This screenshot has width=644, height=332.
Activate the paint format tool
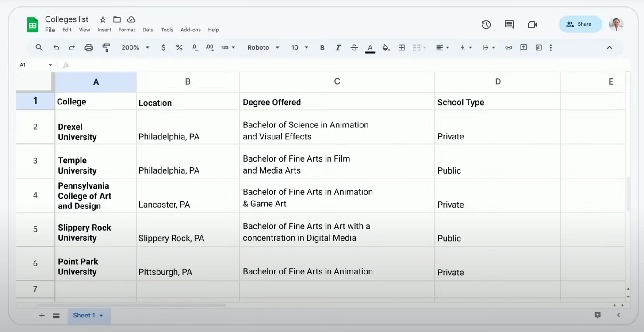click(x=106, y=48)
